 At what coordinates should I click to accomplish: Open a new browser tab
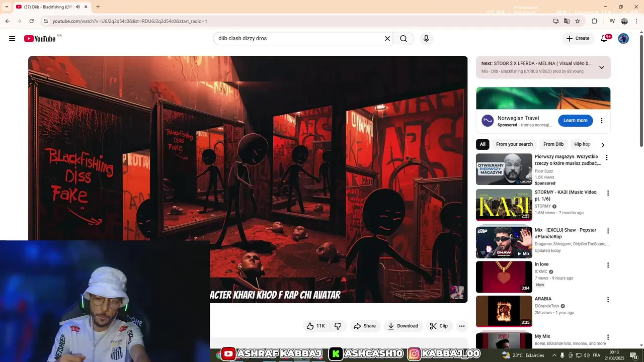click(98, 7)
